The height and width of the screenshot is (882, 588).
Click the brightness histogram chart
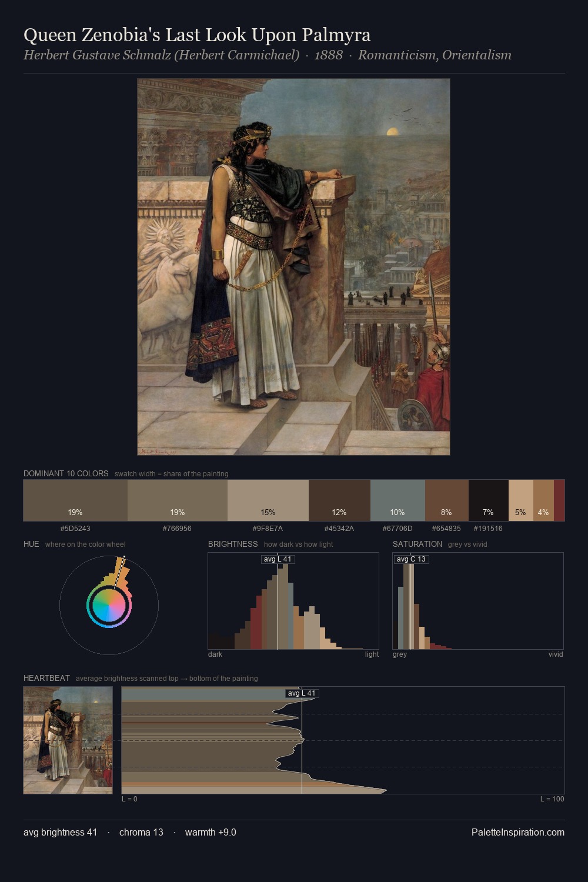point(293,601)
